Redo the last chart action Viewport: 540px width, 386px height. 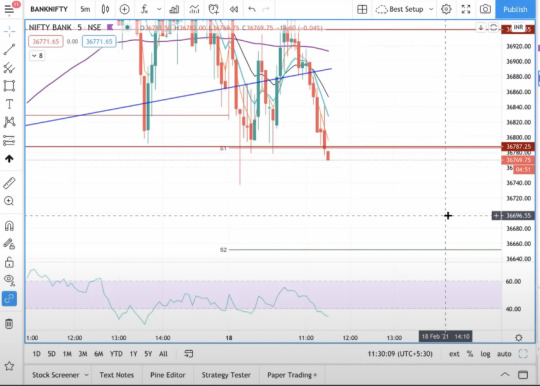(266, 9)
